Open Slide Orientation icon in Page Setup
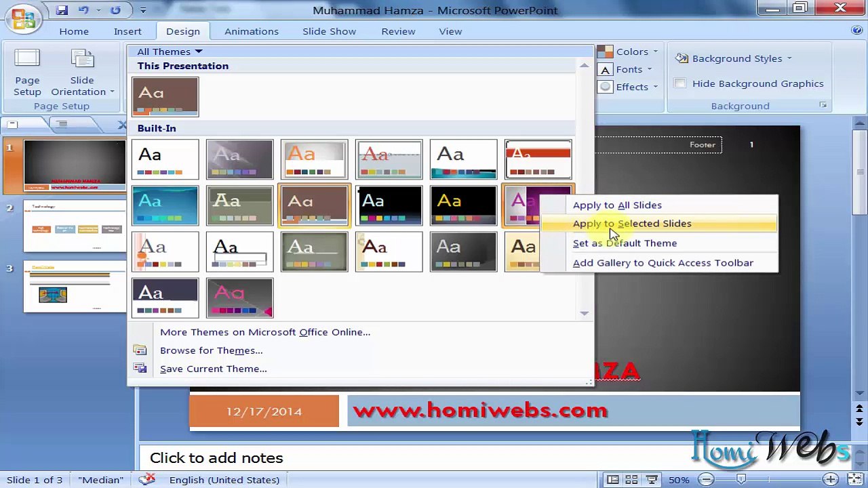The width and height of the screenshot is (868, 488). click(x=82, y=59)
